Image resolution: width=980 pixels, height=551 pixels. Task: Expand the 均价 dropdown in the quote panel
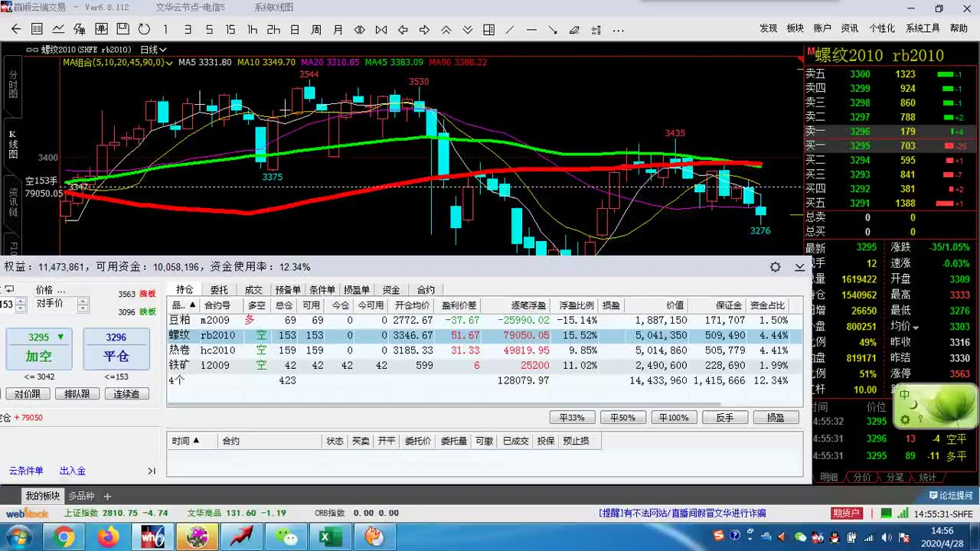click(x=914, y=327)
